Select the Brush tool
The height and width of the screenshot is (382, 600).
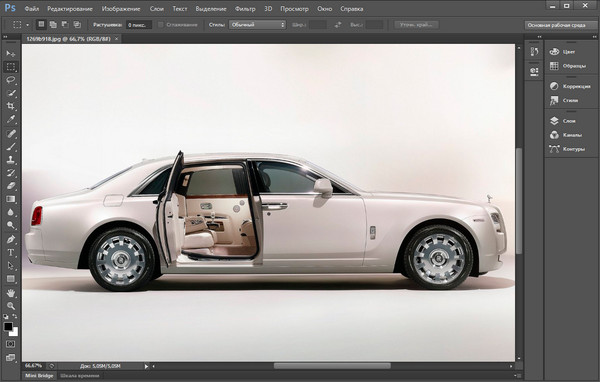click(11, 146)
